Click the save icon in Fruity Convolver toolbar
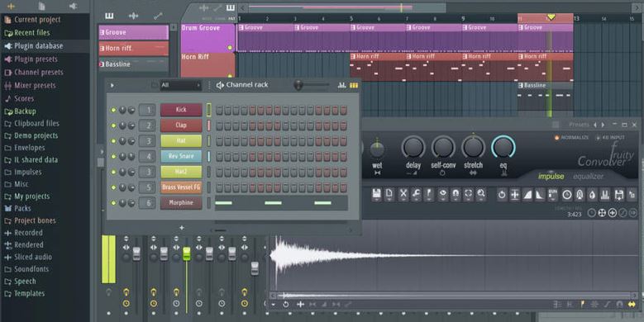This screenshot has height=322, width=644. (376, 194)
